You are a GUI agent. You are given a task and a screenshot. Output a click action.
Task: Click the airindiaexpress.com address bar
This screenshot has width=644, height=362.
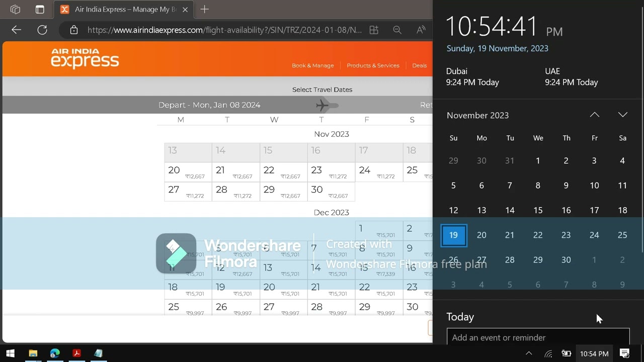(224, 30)
